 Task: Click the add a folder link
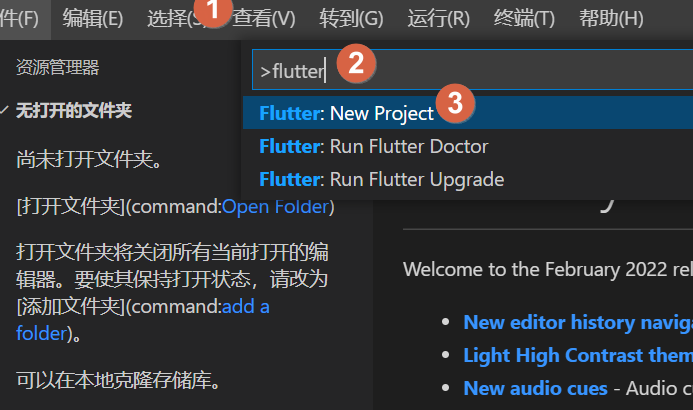(x=143, y=320)
